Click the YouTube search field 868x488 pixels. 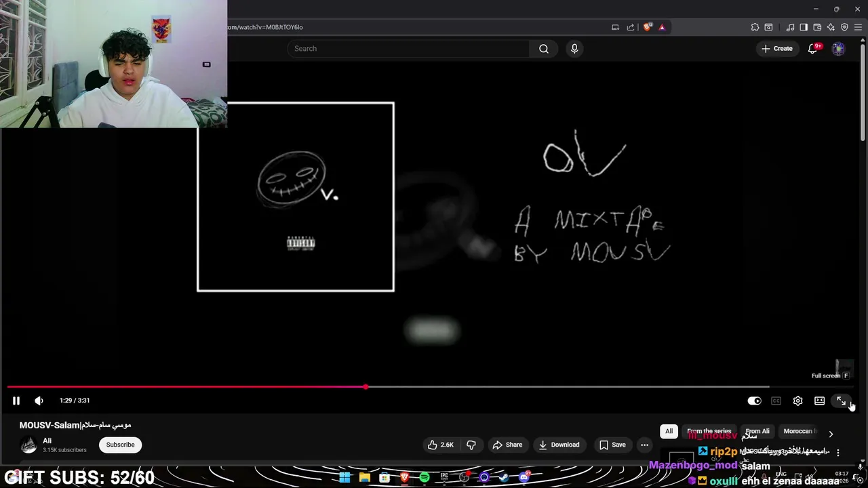coord(408,49)
